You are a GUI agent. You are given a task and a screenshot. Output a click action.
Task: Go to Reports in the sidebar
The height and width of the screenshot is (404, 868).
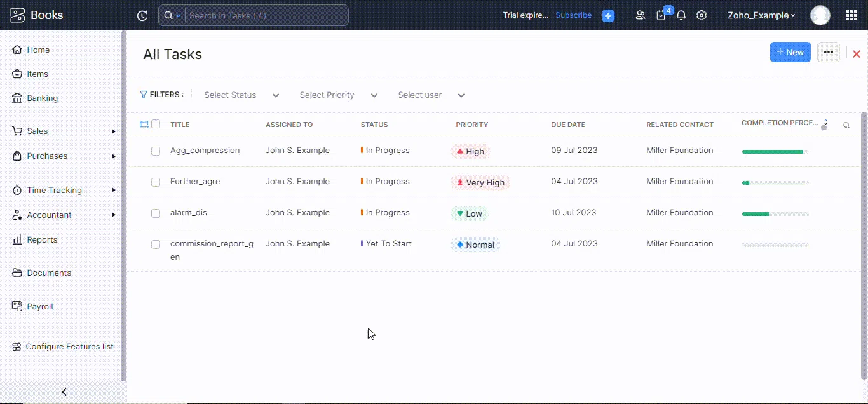coord(42,240)
